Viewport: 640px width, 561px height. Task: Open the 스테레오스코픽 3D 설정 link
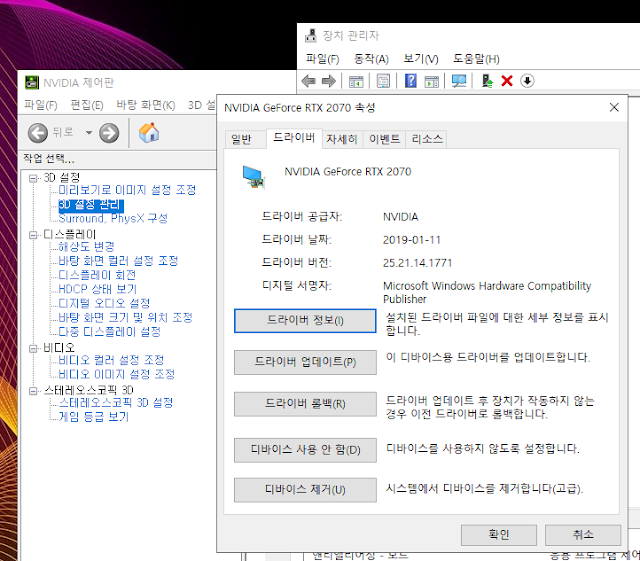click(116, 403)
